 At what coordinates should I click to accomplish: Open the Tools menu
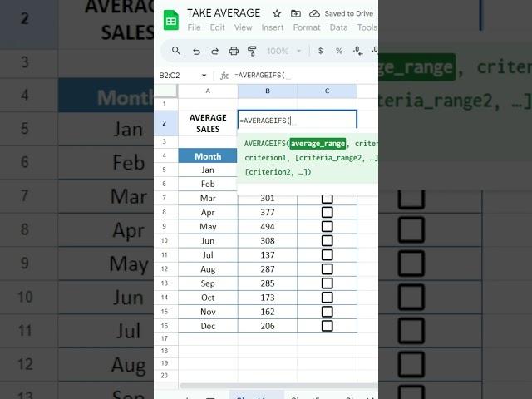tap(367, 27)
